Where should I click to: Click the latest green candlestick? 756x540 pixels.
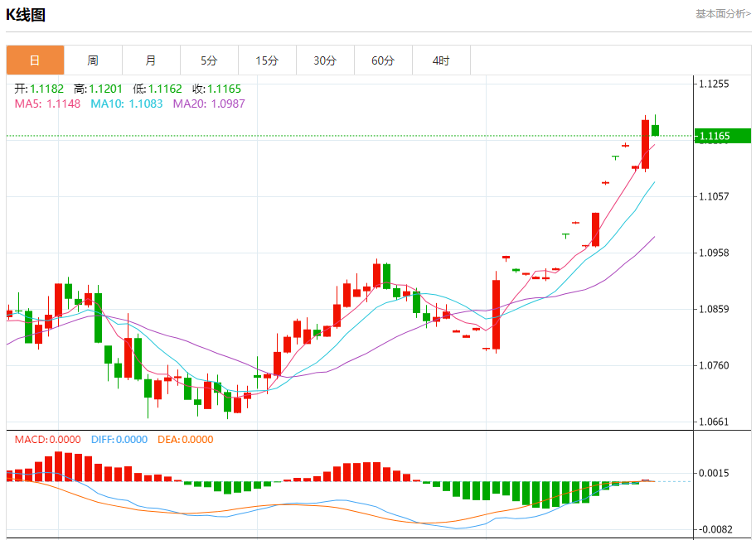[655, 129]
